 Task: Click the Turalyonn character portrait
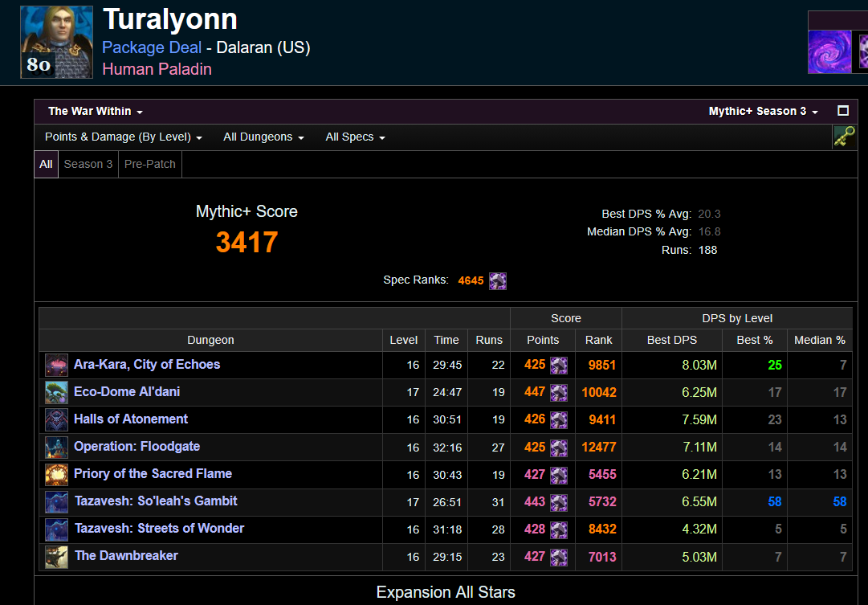pos(56,42)
